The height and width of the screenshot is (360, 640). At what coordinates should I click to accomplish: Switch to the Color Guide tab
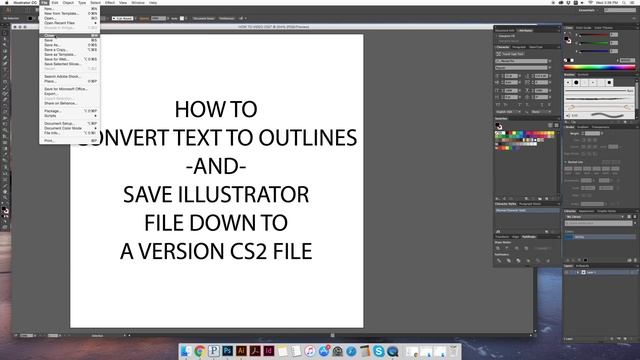coord(584,28)
